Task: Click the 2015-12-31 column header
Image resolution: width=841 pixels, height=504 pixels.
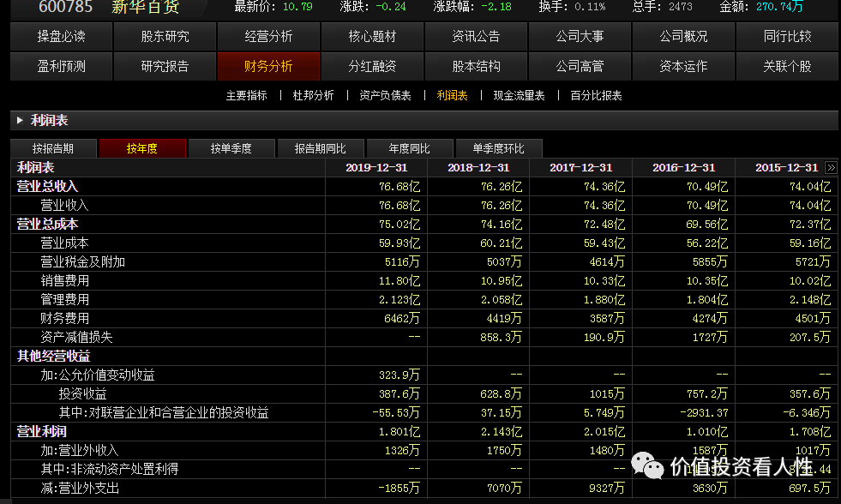Action: pos(787,167)
